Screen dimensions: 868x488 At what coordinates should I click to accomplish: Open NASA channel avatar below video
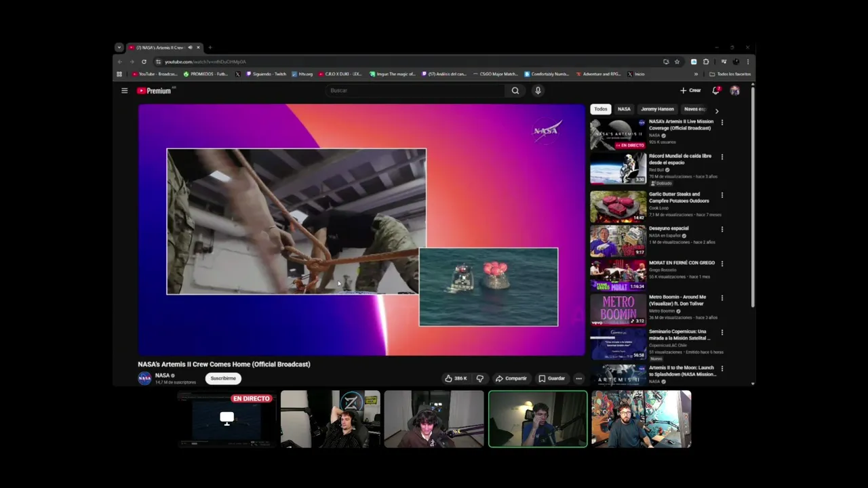tap(144, 378)
